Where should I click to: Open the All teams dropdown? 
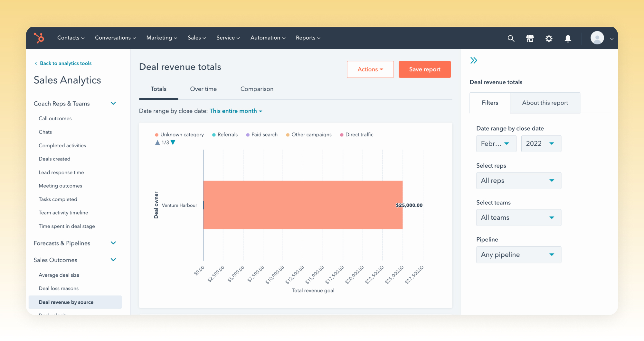(x=519, y=217)
